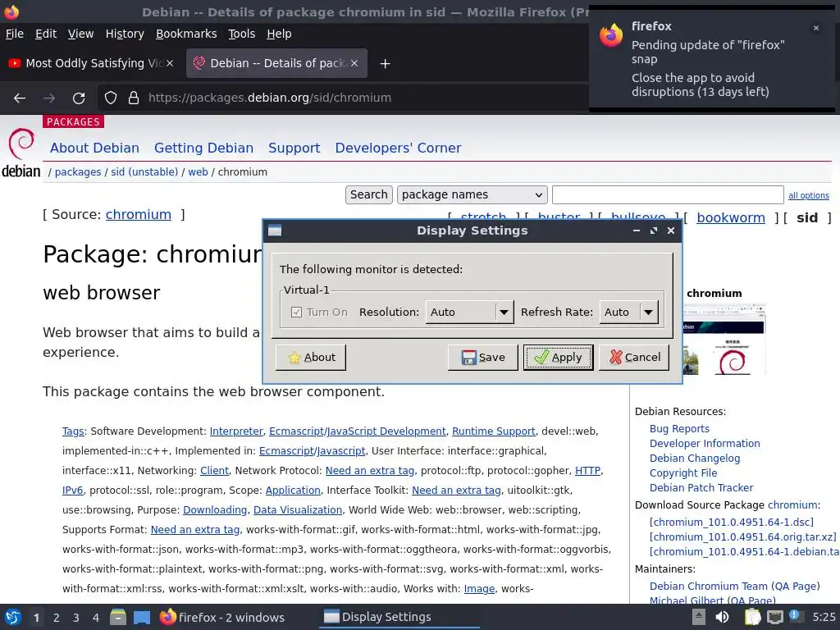Toggle the Turn On checkbox for Virtual-1

coord(296,312)
